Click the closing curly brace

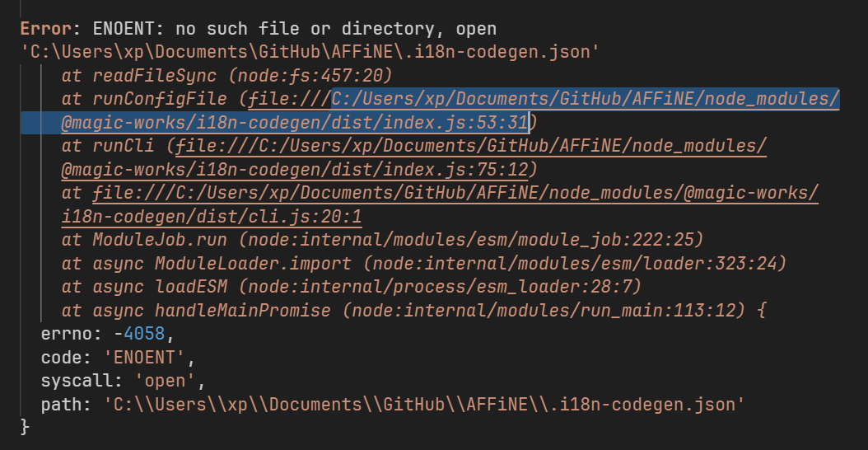pos(25,427)
